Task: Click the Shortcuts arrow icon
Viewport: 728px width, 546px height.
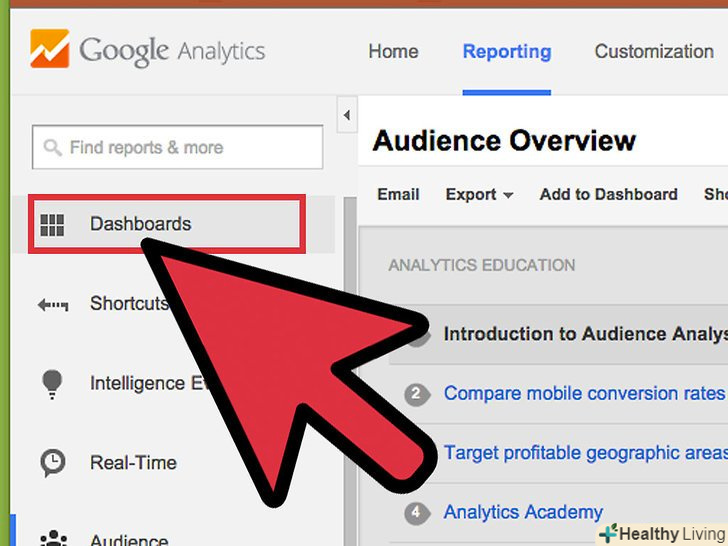Action: click(53, 305)
